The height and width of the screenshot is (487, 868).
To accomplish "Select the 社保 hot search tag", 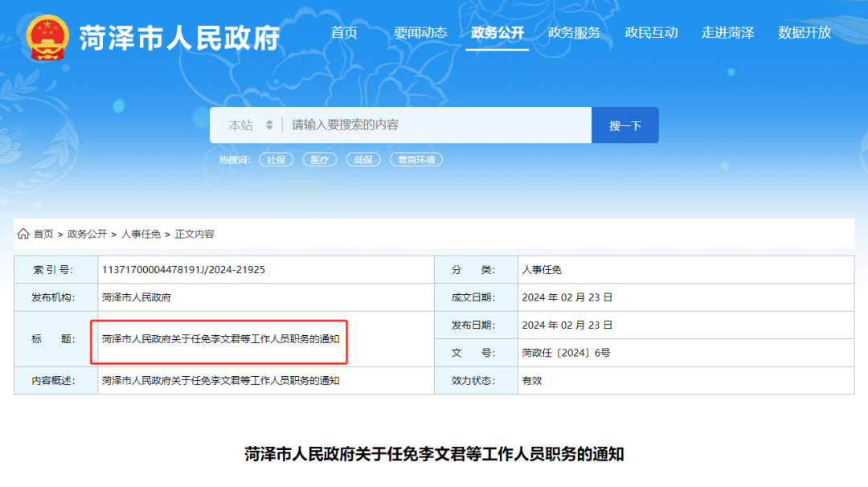I will (276, 159).
